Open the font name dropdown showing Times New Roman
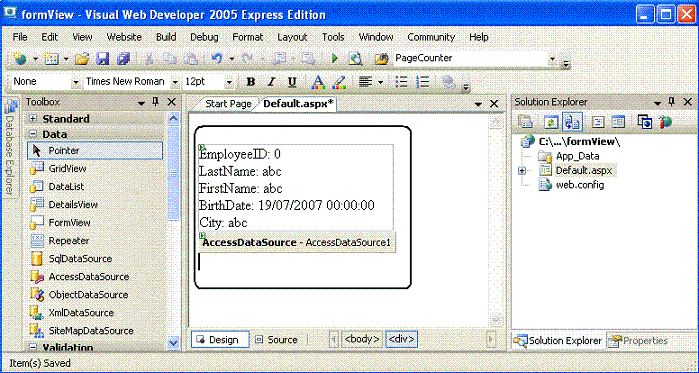The width and height of the screenshot is (699, 373). (x=131, y=82)
